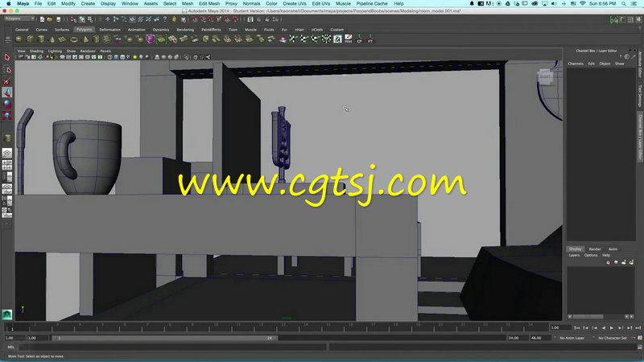Image resolution: width=644 pixels, height=362 pixels.
Task: Go to start of playback range
Action: 577,327
